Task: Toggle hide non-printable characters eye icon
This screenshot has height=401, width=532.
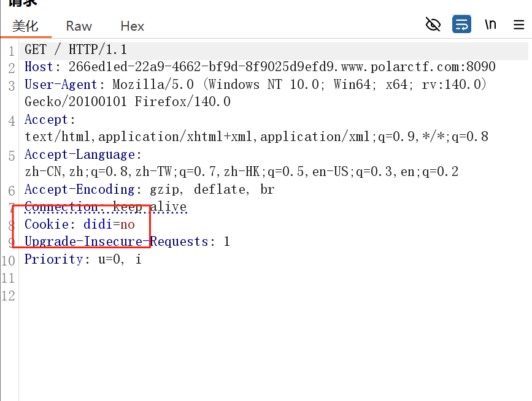Action: click(433, 25)
